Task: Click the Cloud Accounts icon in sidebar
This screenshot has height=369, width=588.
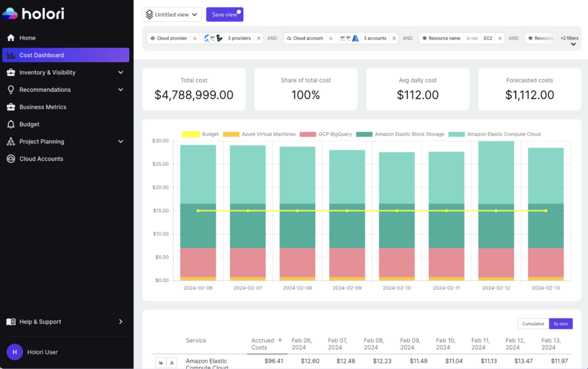Action: pyautogui.click(x=10, y=159)
